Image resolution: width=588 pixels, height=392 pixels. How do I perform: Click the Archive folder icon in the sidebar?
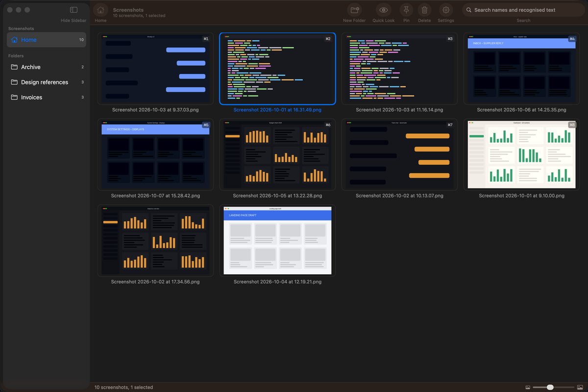(x=14, y=67)
